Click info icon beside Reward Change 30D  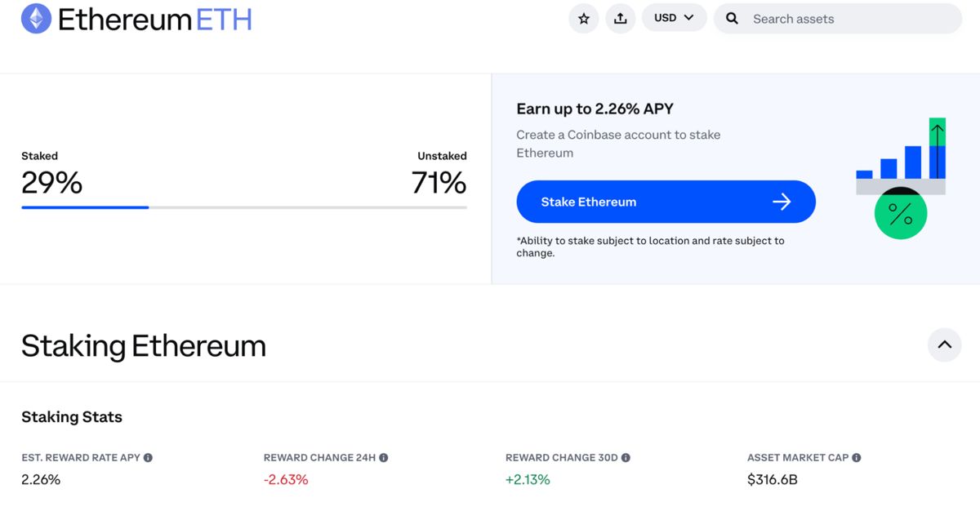[x=626, y=458]
